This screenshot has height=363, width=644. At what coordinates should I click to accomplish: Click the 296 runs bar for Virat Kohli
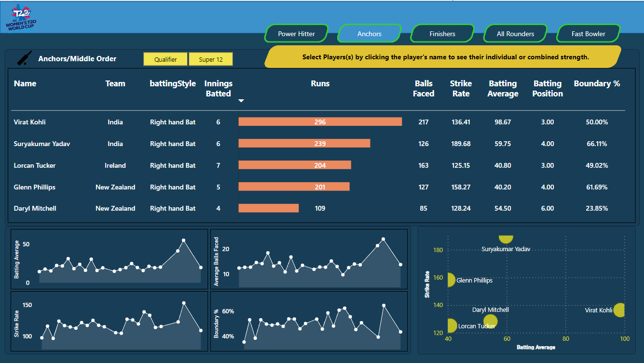point(320,122)
